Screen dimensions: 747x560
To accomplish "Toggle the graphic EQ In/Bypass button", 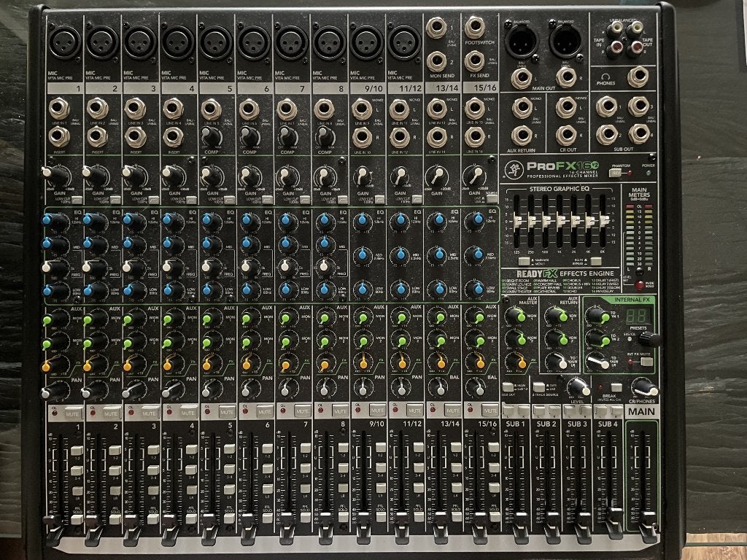I will [x=595, y=261].
